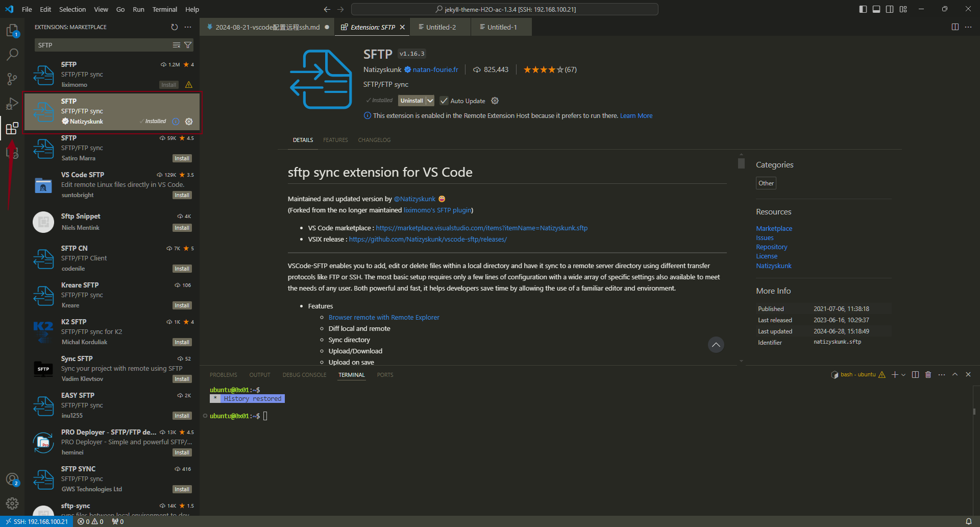Image resolution: width=980 pixels, height=527 pixels.
Task: Kill terminal with trash icon
Action: point(928,375)
